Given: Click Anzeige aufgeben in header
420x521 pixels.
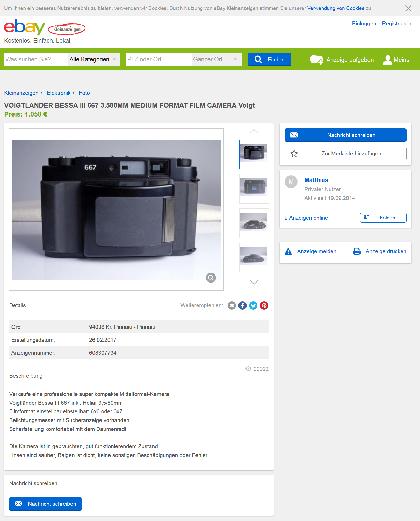Looking at the screenshot, I should pos(342,60).
